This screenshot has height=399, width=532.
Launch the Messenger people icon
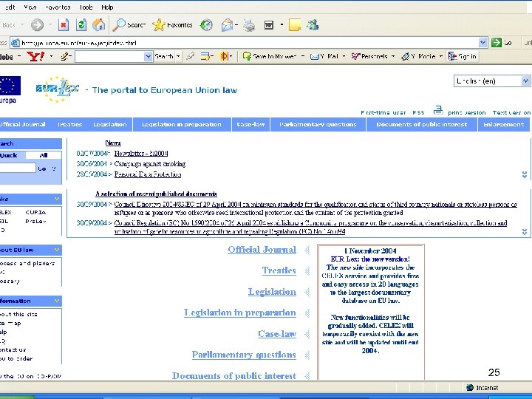pos(313,25)
